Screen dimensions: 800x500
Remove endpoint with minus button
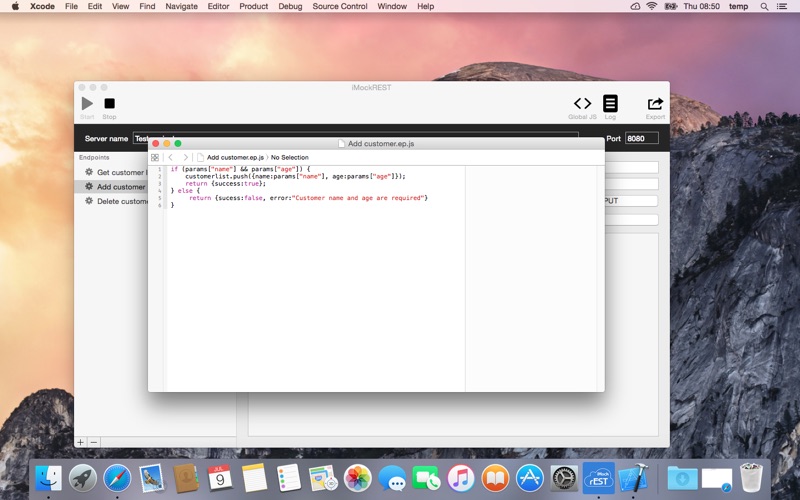pos(93,442)
